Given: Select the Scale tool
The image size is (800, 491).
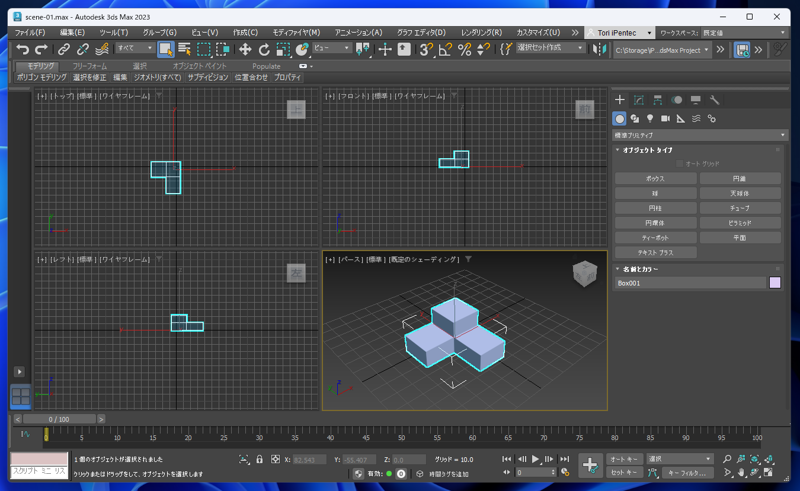Looking at the screenshot, I should pyautogui.click(x=283, y=50).
